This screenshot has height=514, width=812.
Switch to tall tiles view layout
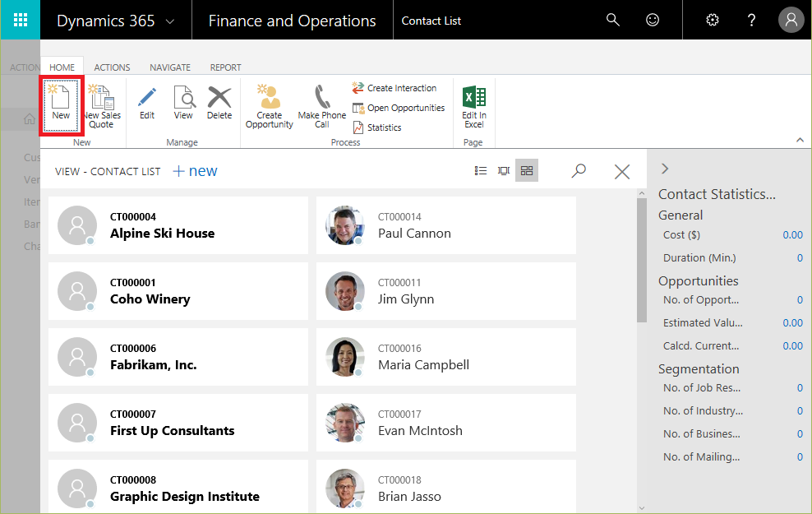point(503,170)
